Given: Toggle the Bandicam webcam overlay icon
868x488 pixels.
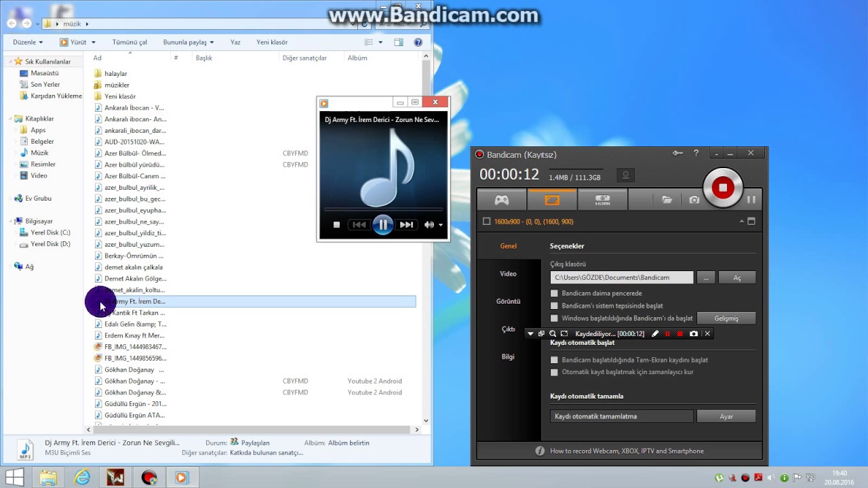Looking at the screenshot, I should (x=625, y=175).
